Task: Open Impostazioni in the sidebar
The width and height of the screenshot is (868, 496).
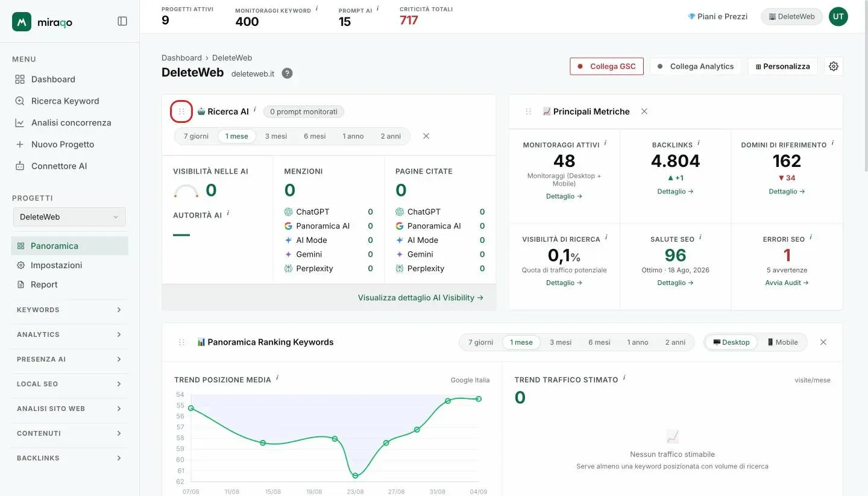Action: pyautogui.click(x=69, y=265)
